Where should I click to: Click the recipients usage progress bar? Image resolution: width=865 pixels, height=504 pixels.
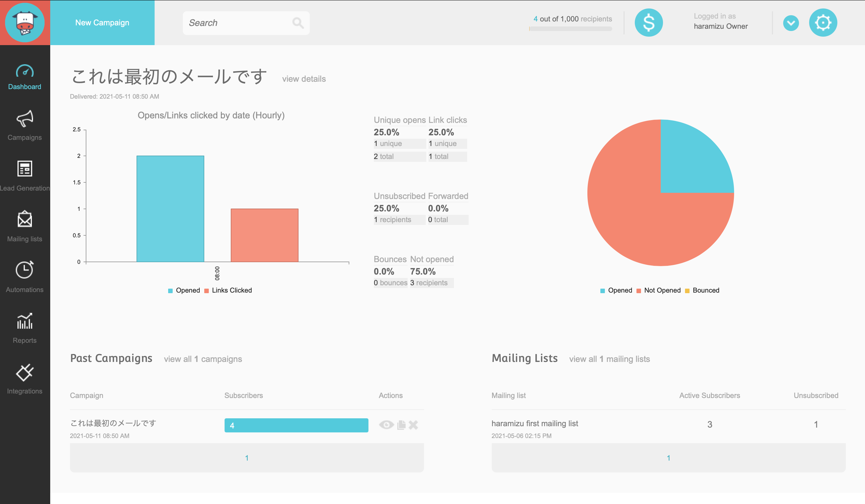[x=570, y=29]
